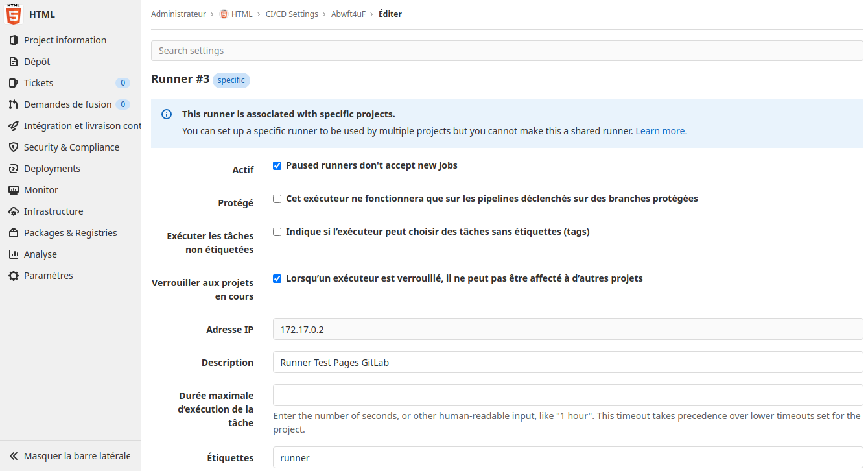Image resolution: width=868 pixels, height=471 pixels.
Task: Uncheck the Actif runner checkbox
Action: [277, 166]
